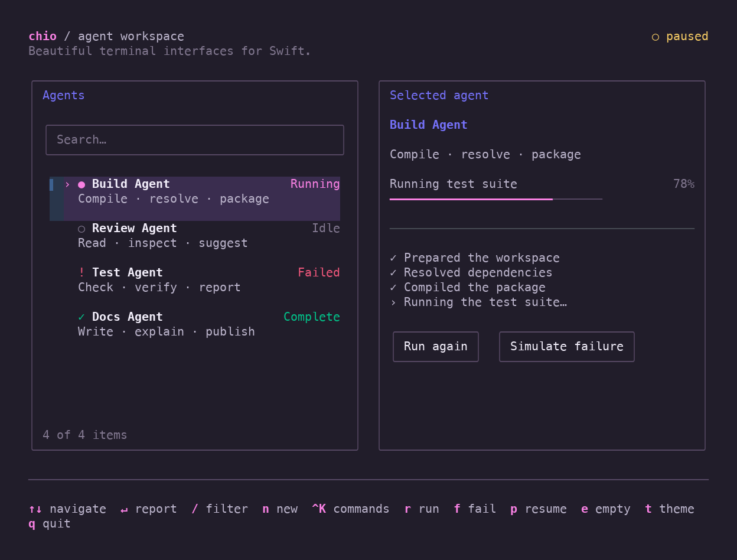737x560 pixels.
Task: Select the Build Agent row
Action: 195,198
